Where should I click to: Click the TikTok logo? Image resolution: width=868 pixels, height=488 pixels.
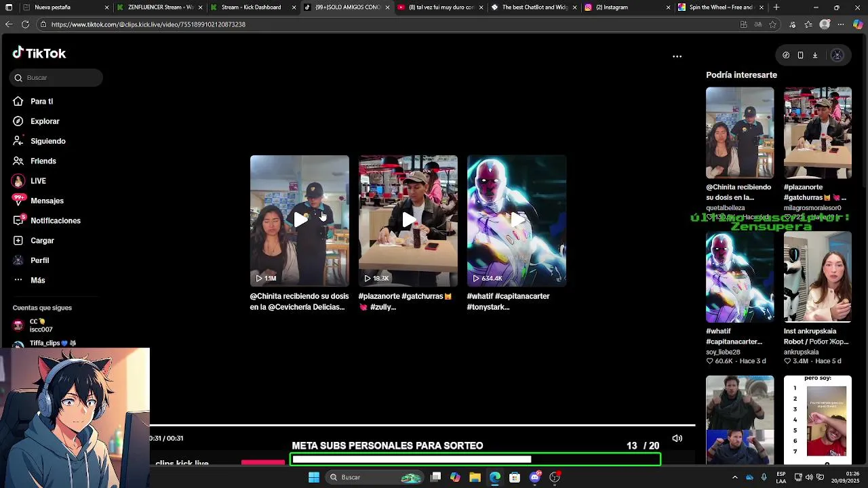pos(39,53)
